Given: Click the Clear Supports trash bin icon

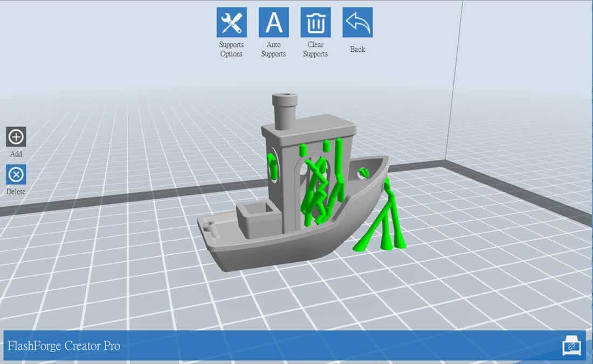Looking at the screenshot, I should (315, 22).
